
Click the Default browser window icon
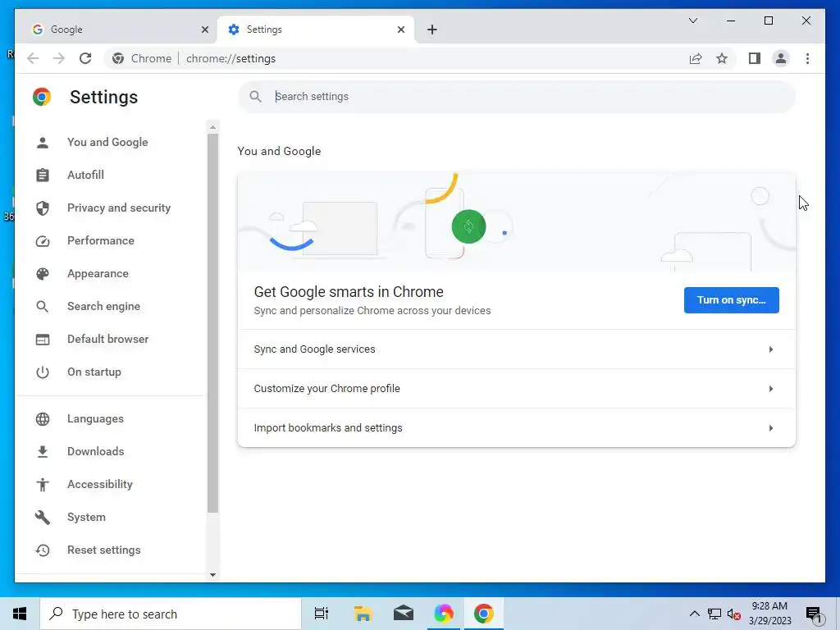click(43, 340)
